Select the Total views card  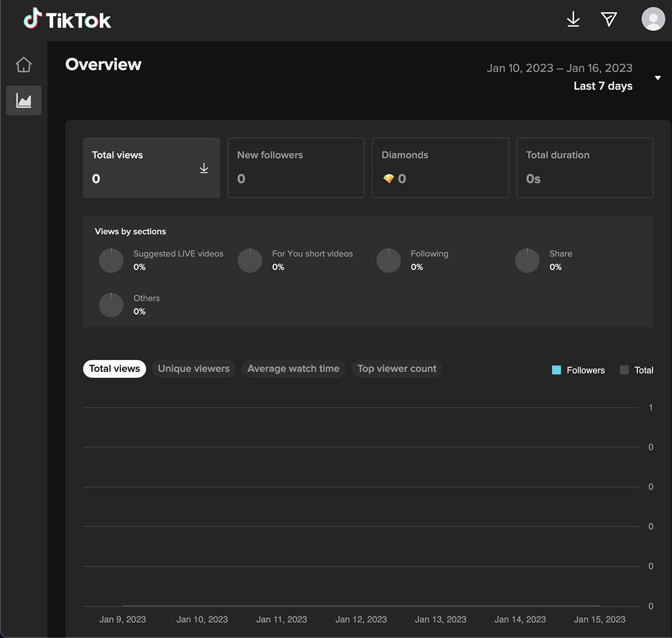point(152,168)
